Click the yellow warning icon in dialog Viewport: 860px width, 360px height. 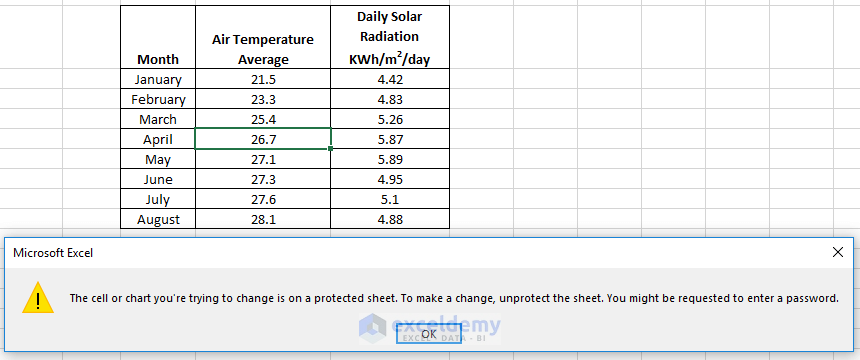tap(38, 297)
